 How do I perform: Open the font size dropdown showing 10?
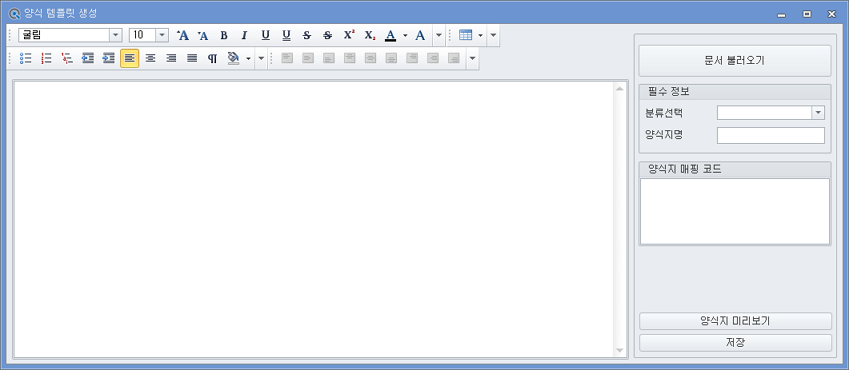tap(162, 35)
